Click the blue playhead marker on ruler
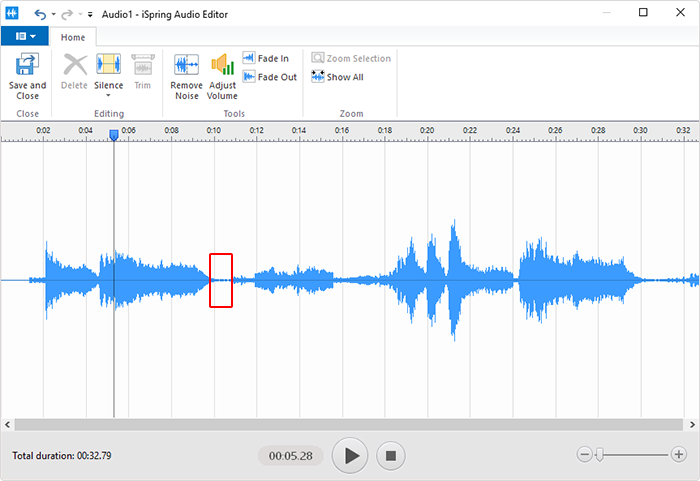Image resolution: width=700 pixels, height=481 pixels. click(114, 135)
